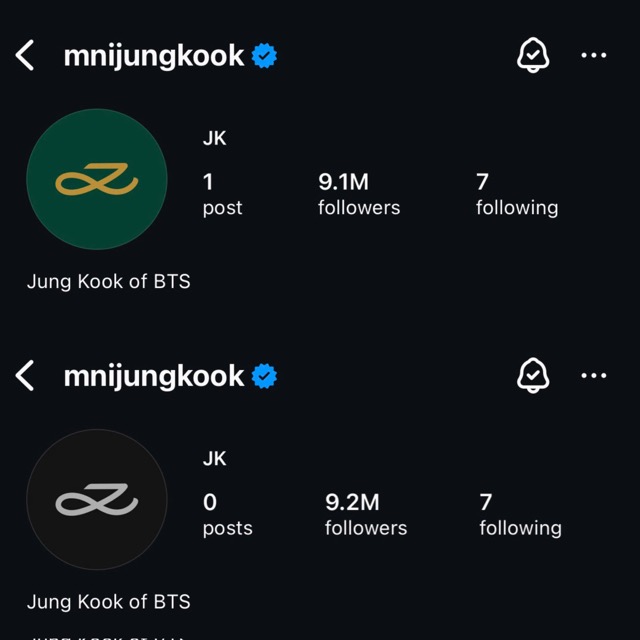Click the mnijungkook username above the gray avatar
This screenshot has width=640, height=640.
pos(153,376)
